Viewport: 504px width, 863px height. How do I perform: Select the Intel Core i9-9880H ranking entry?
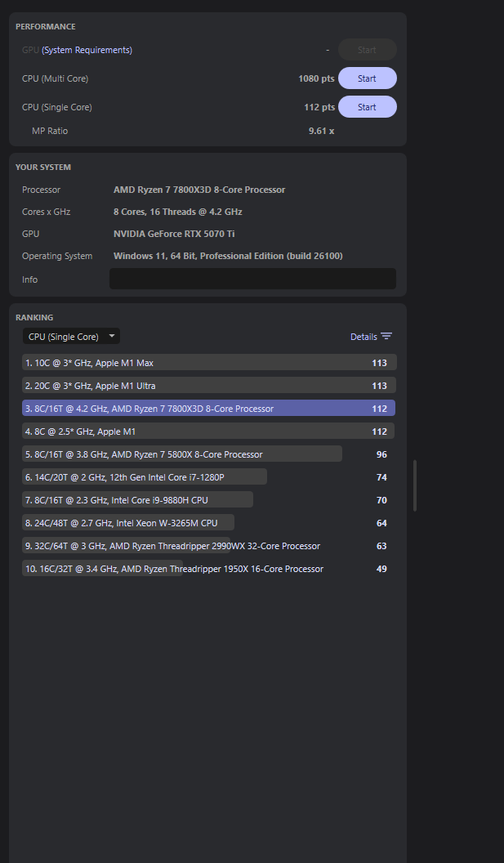point(137,500)
